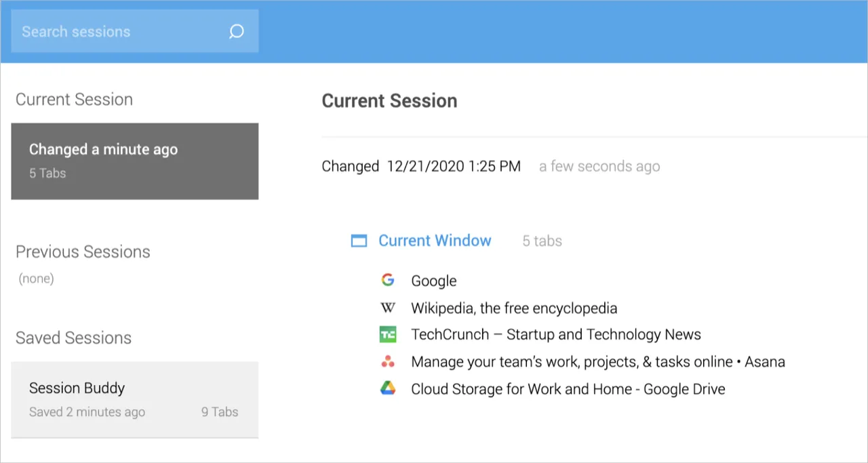Click the Search sessions input field
Viewport: 868px width, 463px height.
pyautogui.click(x=122, y=31)
